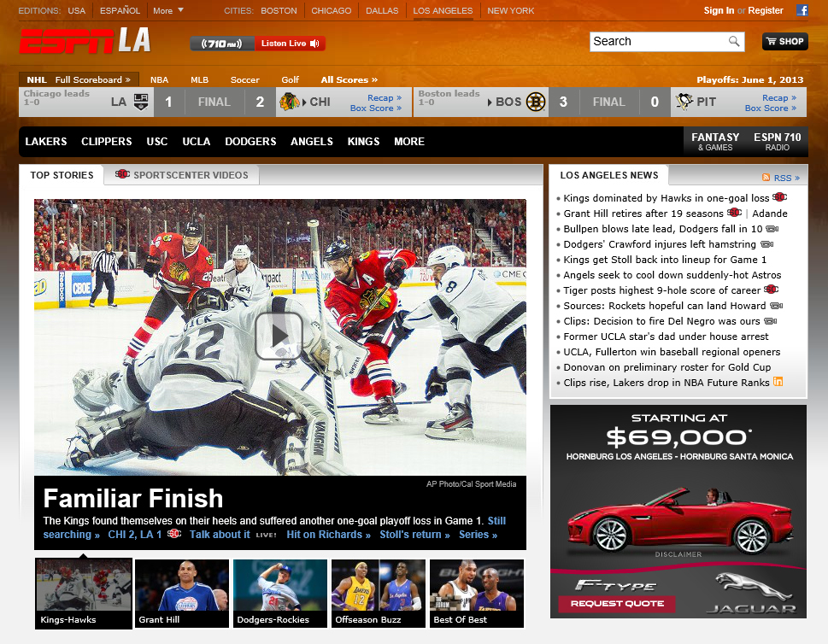The image size is (828, 644).
Task: Expand the More editions dropdown
Action: click(x=168, y=10)
